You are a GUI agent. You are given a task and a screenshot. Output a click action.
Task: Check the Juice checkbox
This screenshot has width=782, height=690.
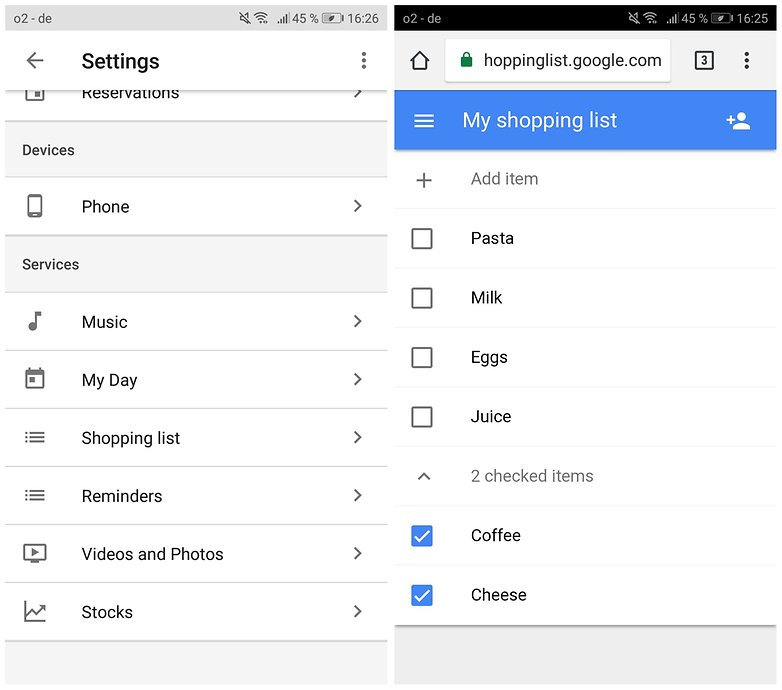pos(422,417)
